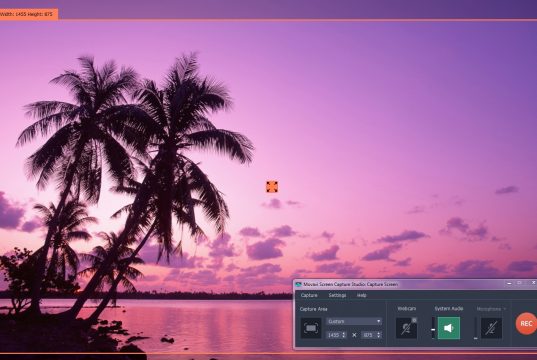Click the orange move-capture-area crosshair handle
Image resolution: width=537 pixels, height=360 pixels.
(272, 187)
